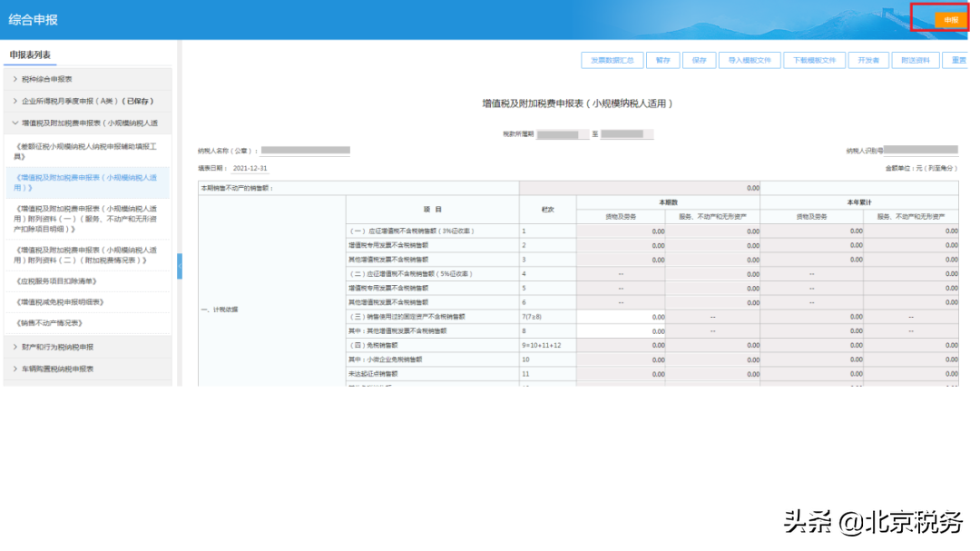
Task: Click the 本年累计 column header
Action: (x=859, y=202)
